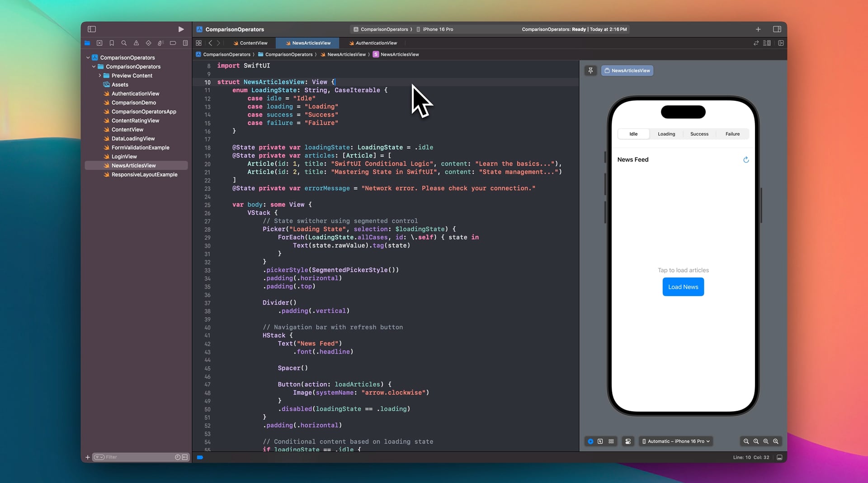Enable live preview mode

590,441
